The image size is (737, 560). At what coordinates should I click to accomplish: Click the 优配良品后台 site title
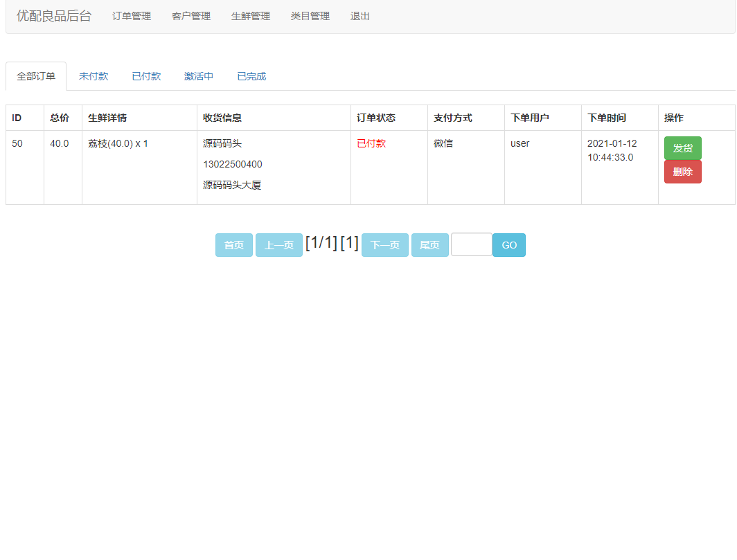click(x=53, y=15)
